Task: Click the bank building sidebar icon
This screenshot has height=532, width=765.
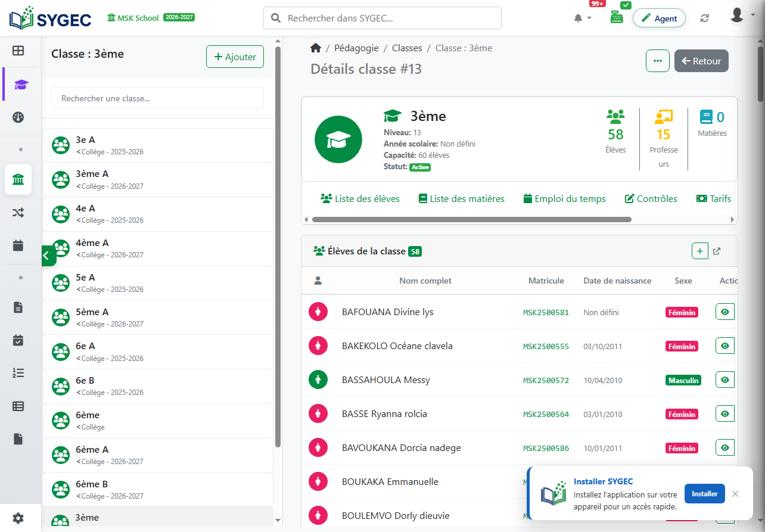Action: [18, 179]
